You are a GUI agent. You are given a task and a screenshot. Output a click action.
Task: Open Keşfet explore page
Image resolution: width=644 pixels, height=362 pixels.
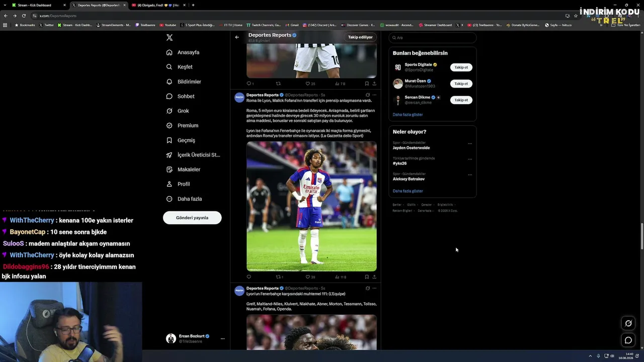point(180,67)
